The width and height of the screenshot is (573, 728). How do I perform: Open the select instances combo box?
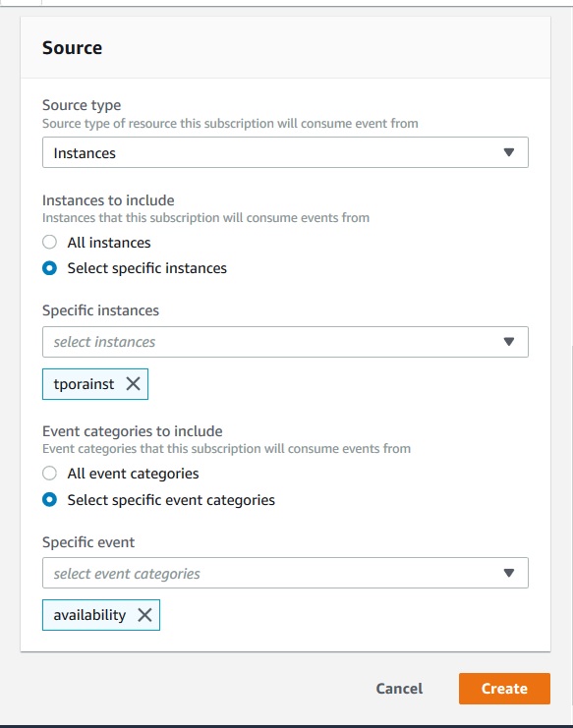pyautogui.click(x=285, y=342)
